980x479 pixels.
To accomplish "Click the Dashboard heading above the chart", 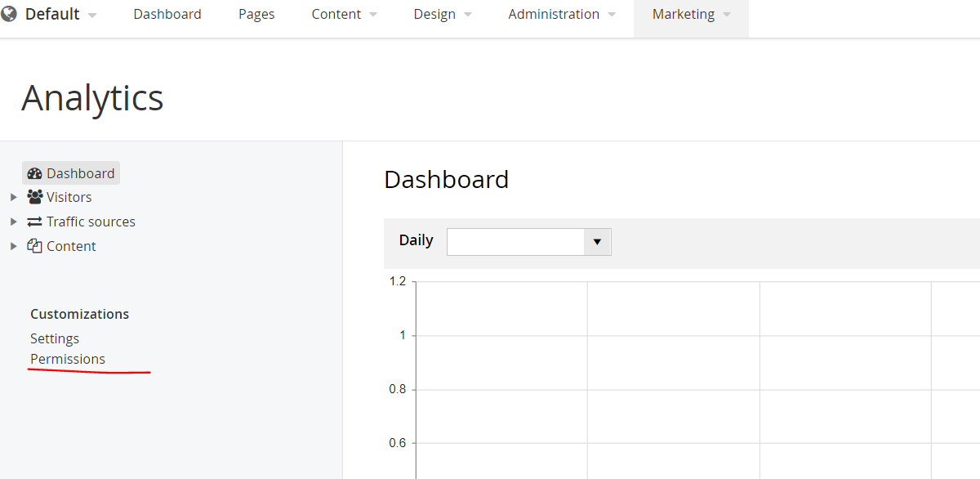I will tap(447, 180).
